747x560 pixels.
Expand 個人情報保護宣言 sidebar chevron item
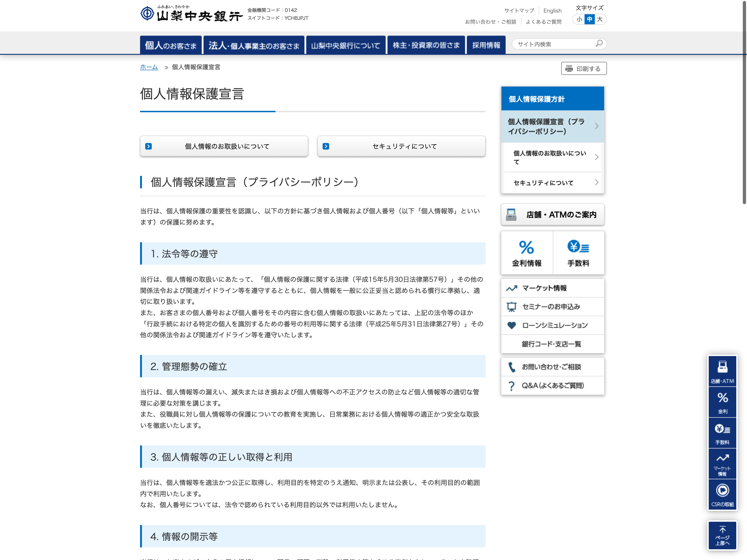point(553,126)
